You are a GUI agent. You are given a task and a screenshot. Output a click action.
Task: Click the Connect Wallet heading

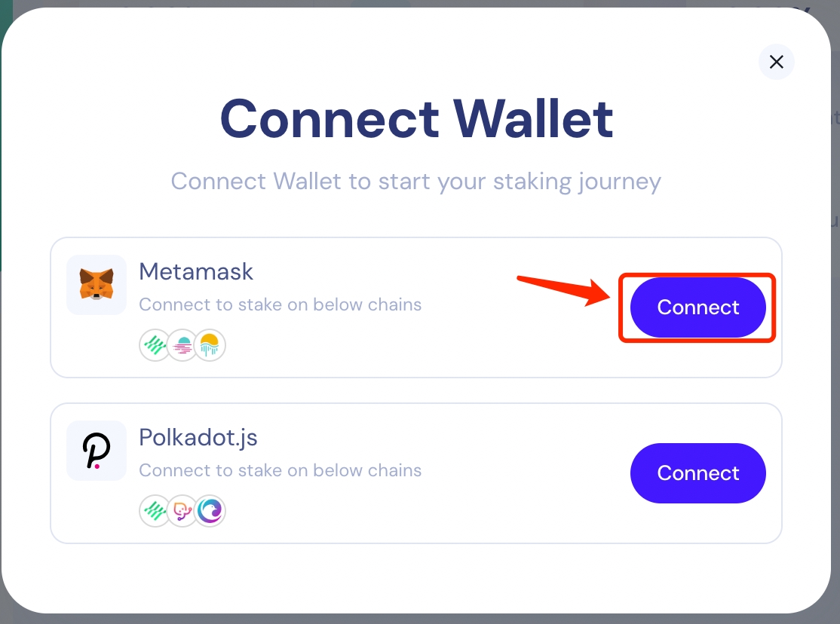click(x=416, y=119)
